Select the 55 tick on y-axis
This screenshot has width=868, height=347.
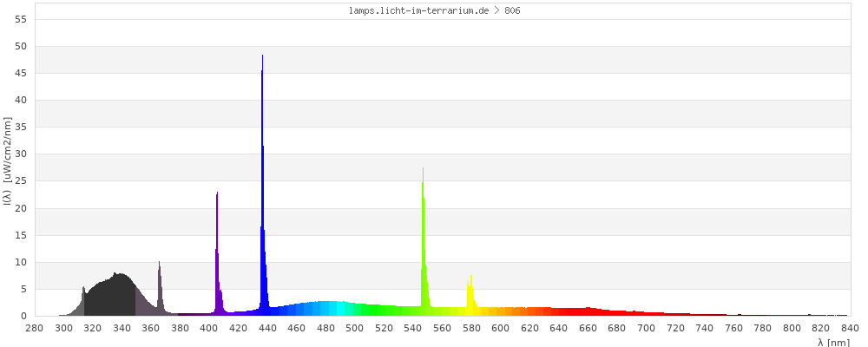(21, 19)
